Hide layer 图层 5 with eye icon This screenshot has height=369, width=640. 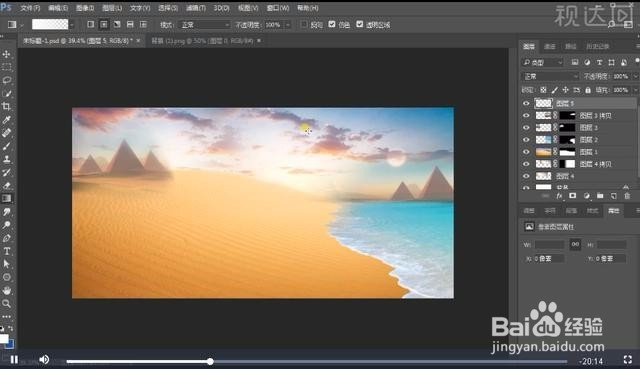(x=526, y=103)
